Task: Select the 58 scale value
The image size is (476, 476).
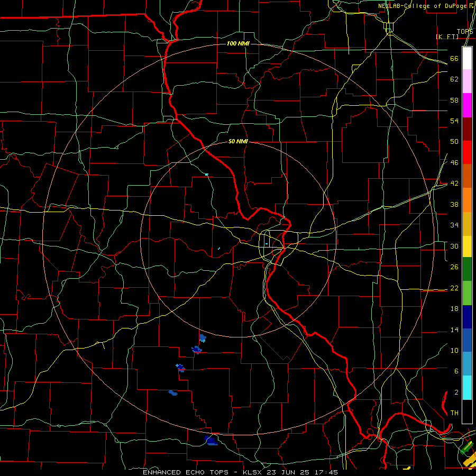Action: click(454, 100)
